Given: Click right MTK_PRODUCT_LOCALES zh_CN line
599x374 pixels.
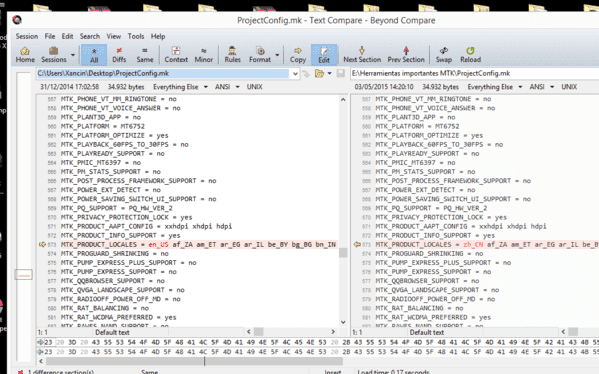Looking at the screenshot, I should tap(487, 244).
